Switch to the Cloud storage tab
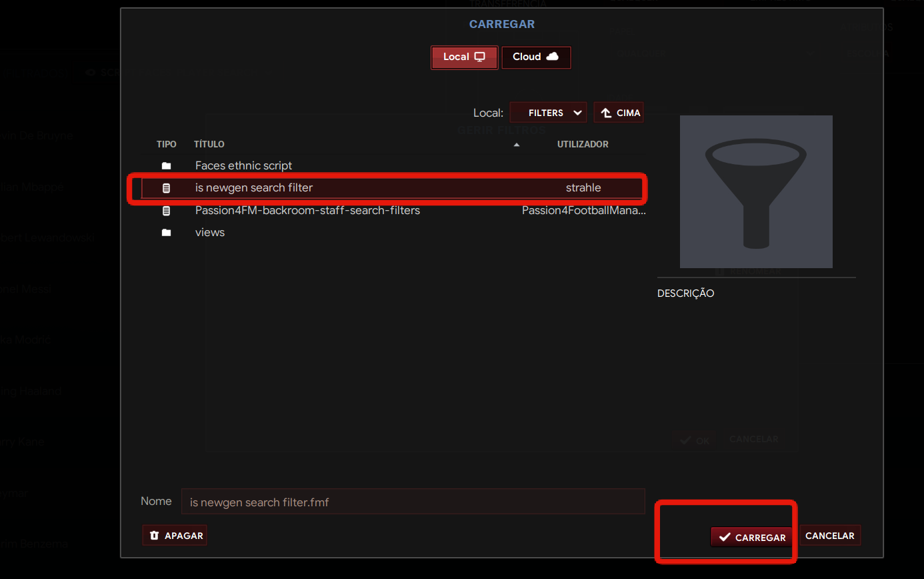 click(x=536, y=57)
